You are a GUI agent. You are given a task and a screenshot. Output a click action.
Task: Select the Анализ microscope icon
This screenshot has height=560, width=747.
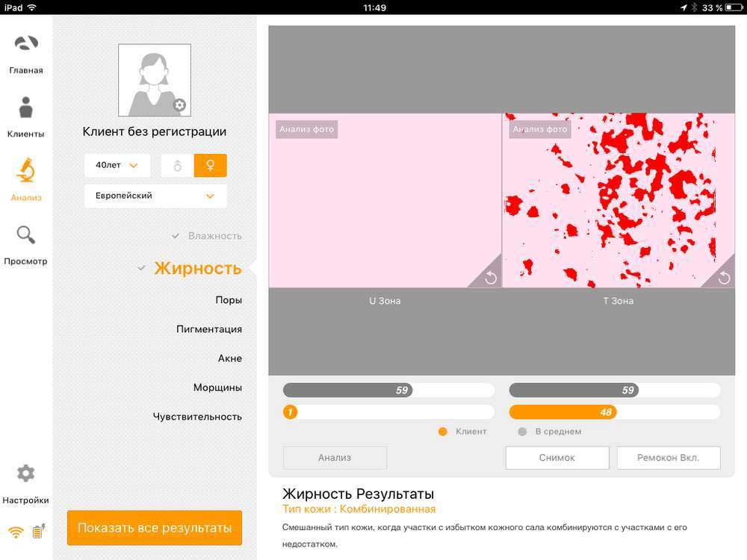click(x=26, y=171)
